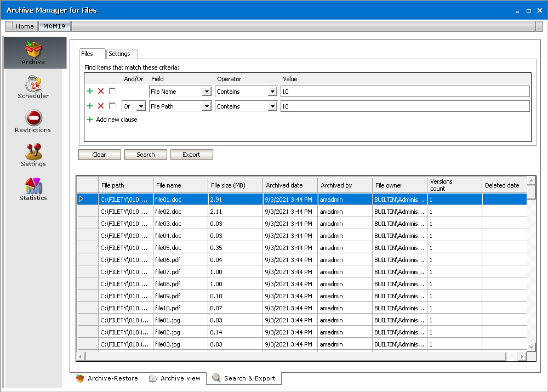Expand the Or logical operator dropdown
548x392 pixels.
click(x=141, y=106)
